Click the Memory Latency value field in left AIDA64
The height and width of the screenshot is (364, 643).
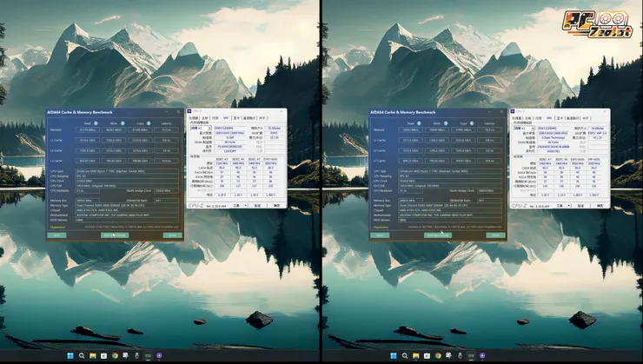coord(167,130)
